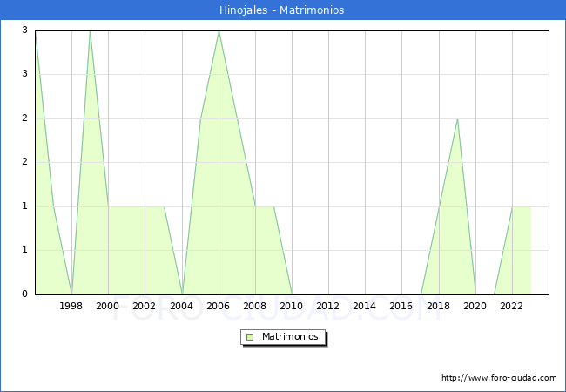
Task: Click the chart title Hinojales - Matrimonios
Action: coord(281,10)
